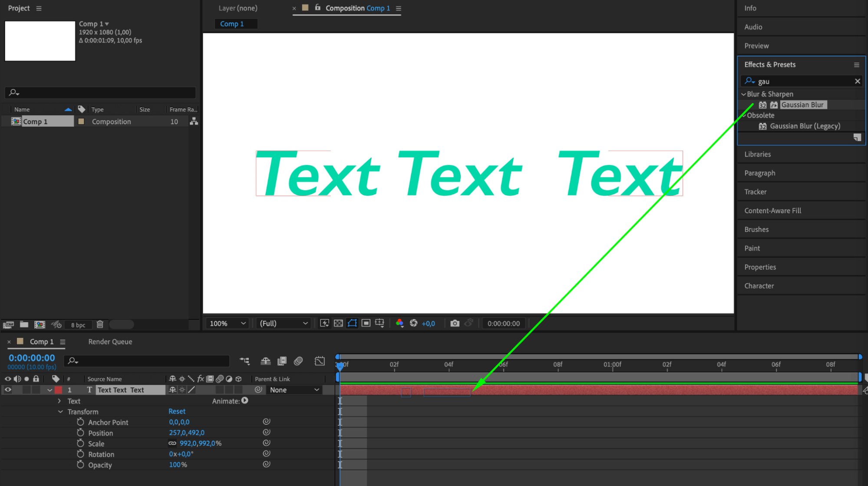Click the timeline current time 0:00:00:00
Image resolution: width=868 pixels, height=486 pixels.
[x=32, y=357]
